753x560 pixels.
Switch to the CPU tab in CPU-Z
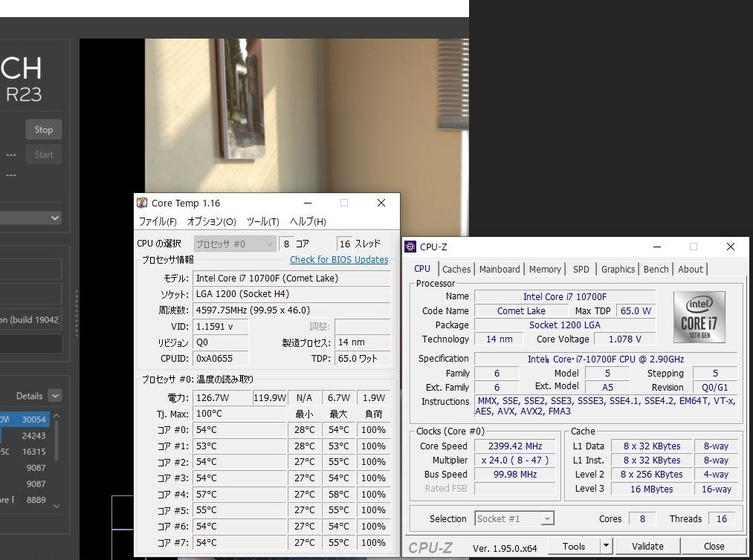tap(422, 269)
